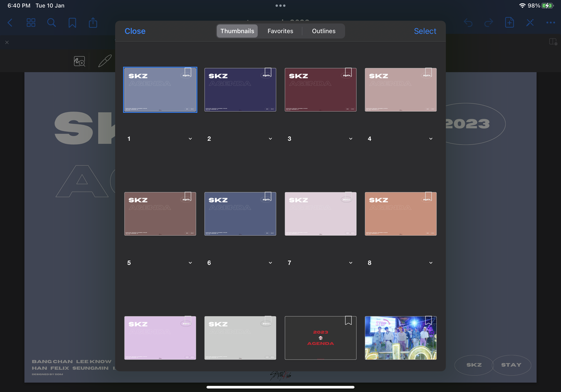Toggle the bookmark on page 7 thumbnail
Viewport: 561px width, 392px height.
click(348, 196)
